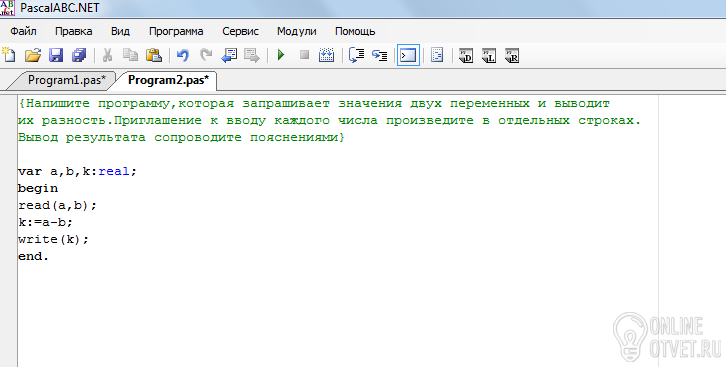Select the Program2.pas tab
Viewport: 726px width, 367px height.
(169, 80)
